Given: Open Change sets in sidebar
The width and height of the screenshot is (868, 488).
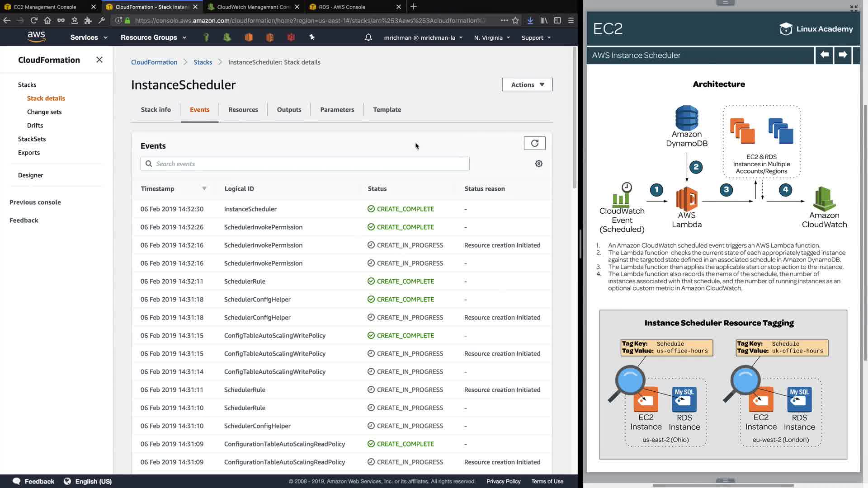Looking at the screenshot, I should (44, 112).
